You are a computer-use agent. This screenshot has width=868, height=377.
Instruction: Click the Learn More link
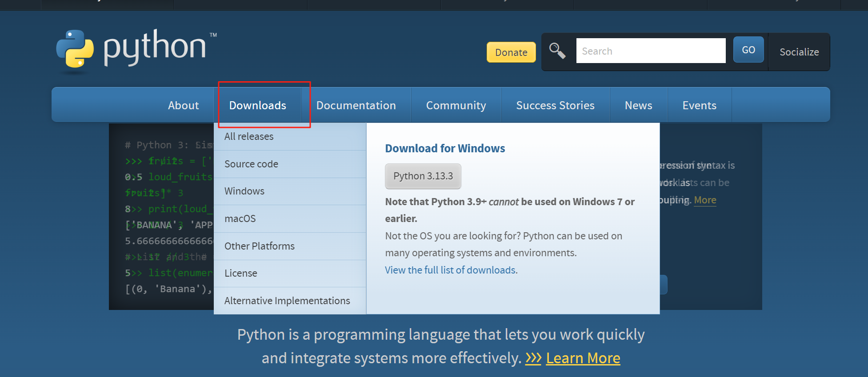(583, 358)
